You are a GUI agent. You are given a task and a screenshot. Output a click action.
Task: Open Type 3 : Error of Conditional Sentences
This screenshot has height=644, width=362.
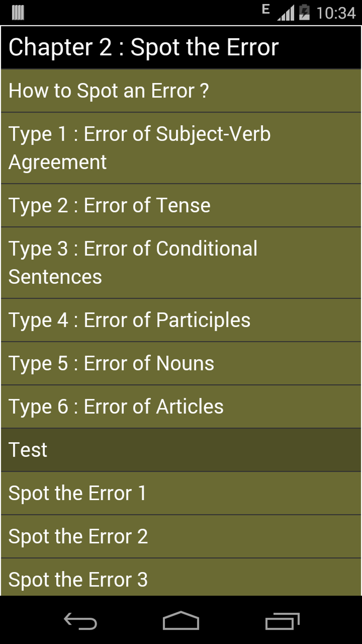click(x=181, y=263)
